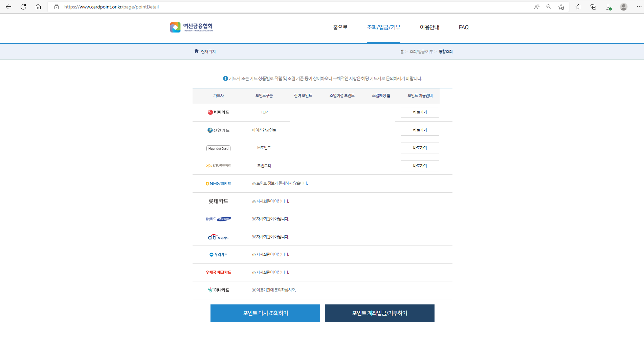
Task: Click the Hyundai Card logo
Action: point(219,148)
